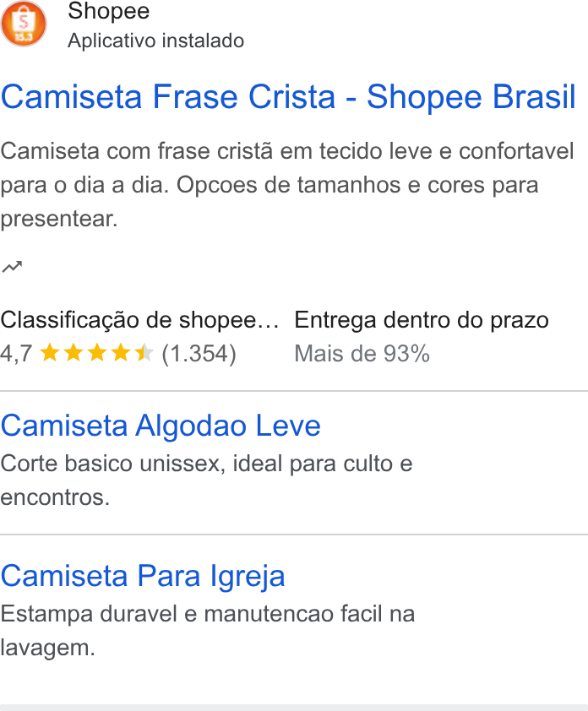Click the five-star rating graphic
The image size is (588, 711).
[x=96, y=353]
